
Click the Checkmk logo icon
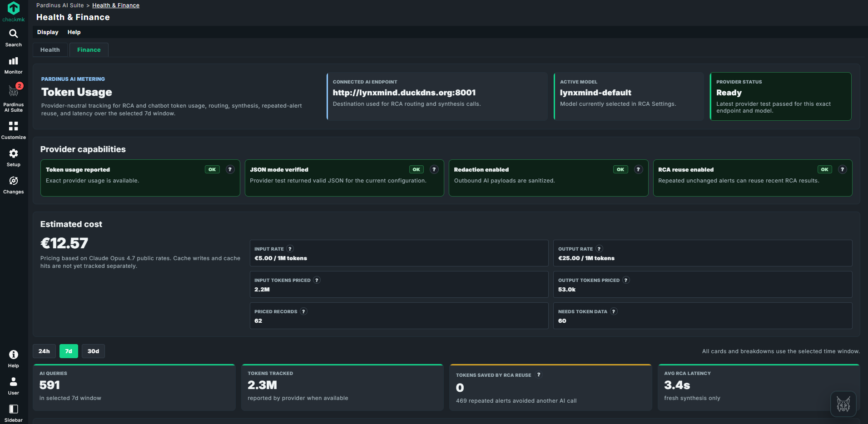click(x=14, y=8)
